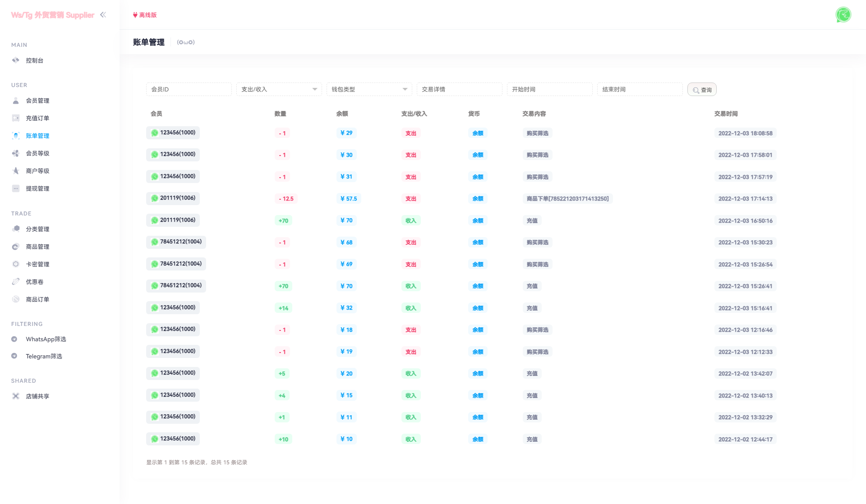866x504 pixels.
Task: Expand the 钱包类型 filter dropdown
Action: [369, 89]
